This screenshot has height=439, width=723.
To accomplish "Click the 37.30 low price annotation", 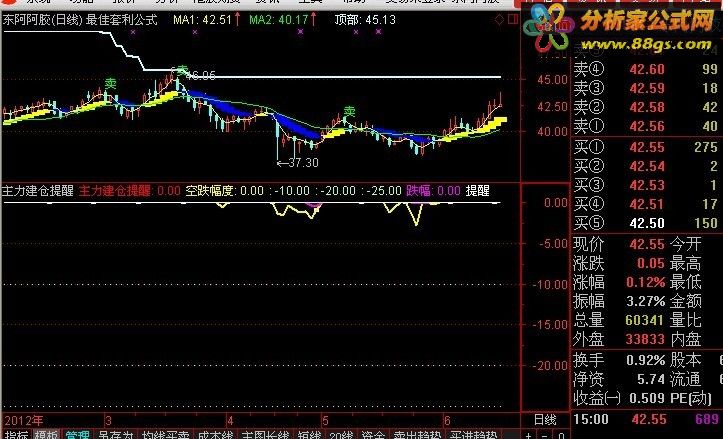I will [x=298, y=163].
